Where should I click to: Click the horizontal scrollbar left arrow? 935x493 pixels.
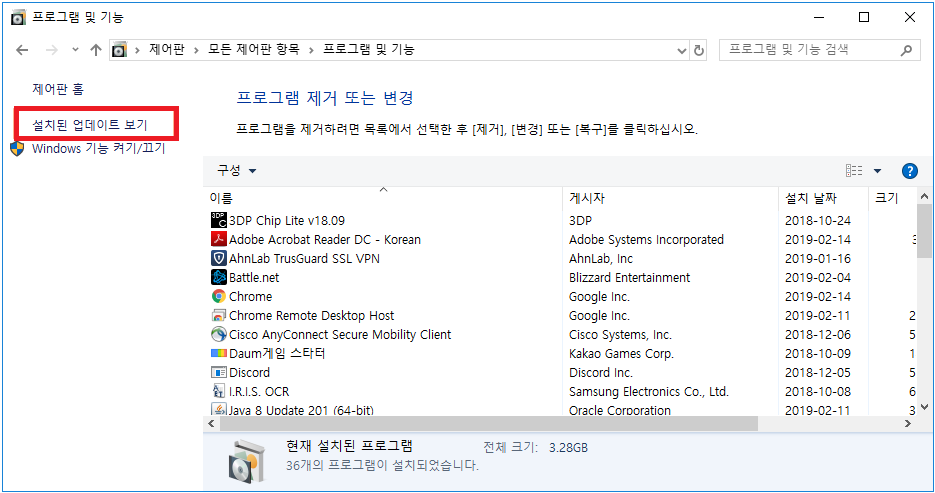point(211,424)
